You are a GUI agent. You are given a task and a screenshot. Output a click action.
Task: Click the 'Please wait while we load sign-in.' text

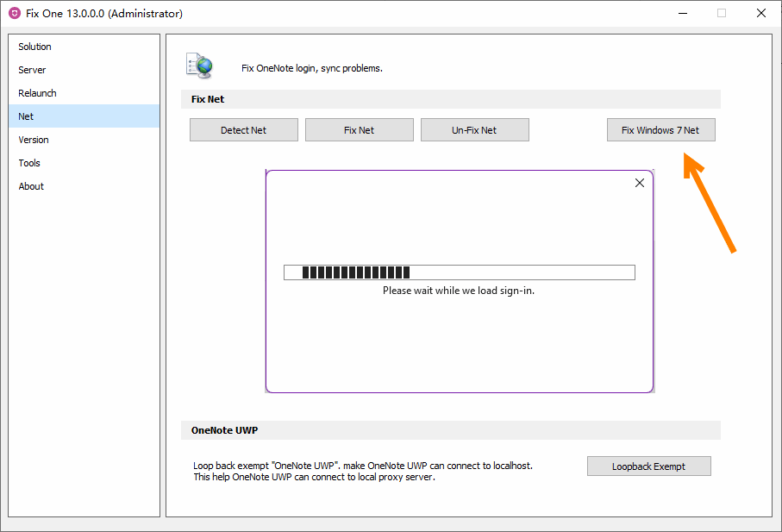[x=459, y=291]
